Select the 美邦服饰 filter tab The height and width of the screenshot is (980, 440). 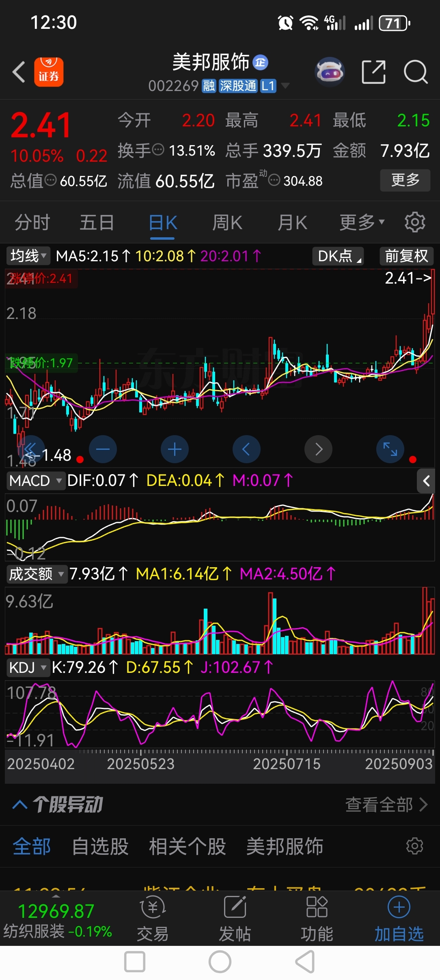285,846
